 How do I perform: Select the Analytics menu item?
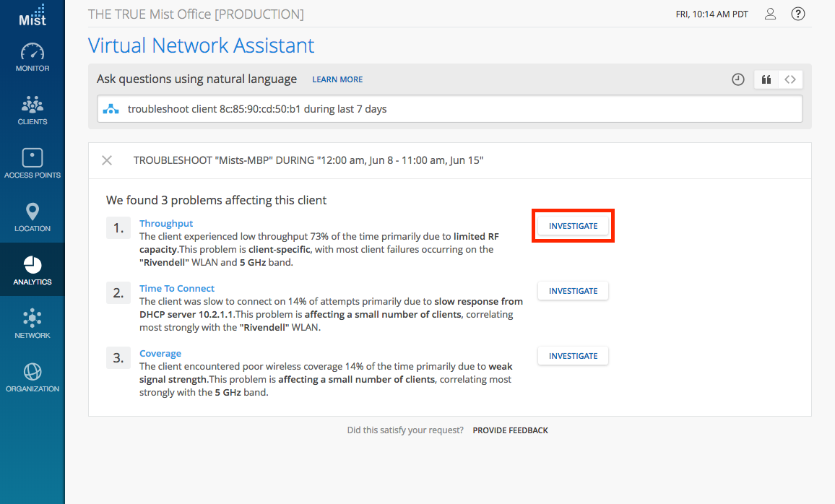coord(33,271)
